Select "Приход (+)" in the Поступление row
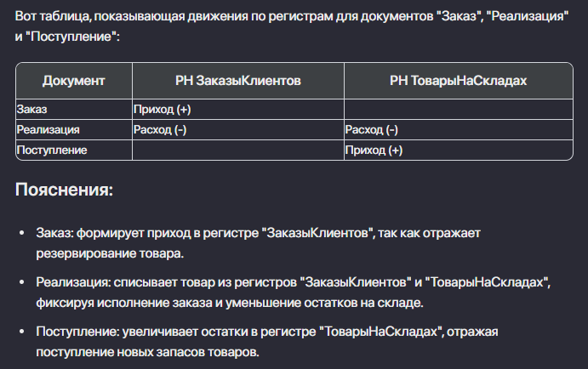Screen dimensions: 588x369 (x=374, y=150)
